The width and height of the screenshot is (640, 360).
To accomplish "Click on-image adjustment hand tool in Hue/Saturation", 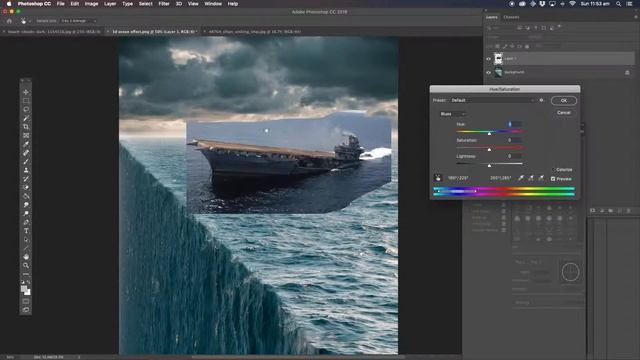I will click(x=438, y=178).
